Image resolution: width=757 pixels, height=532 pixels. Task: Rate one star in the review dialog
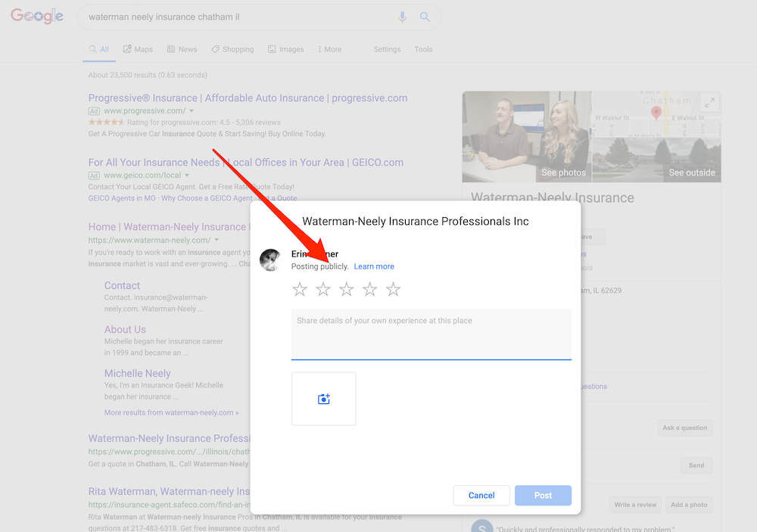pyautogui.click(x=300, y=289)
